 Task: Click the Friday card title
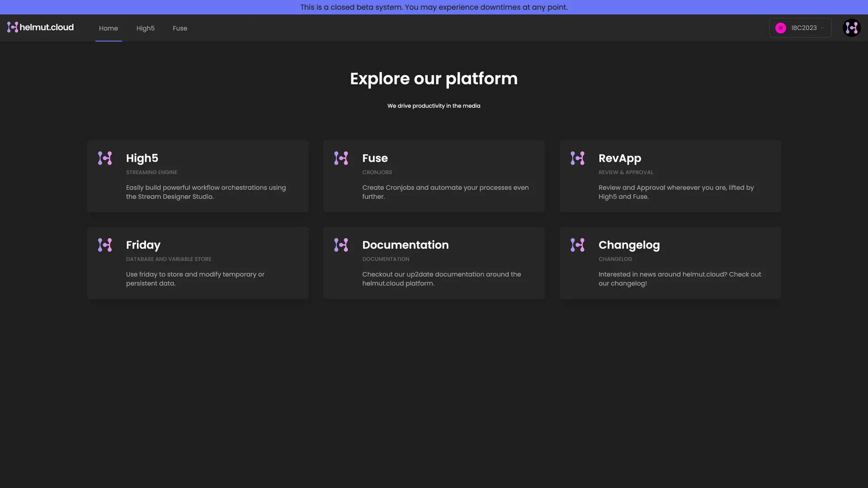tap(143, 245)
